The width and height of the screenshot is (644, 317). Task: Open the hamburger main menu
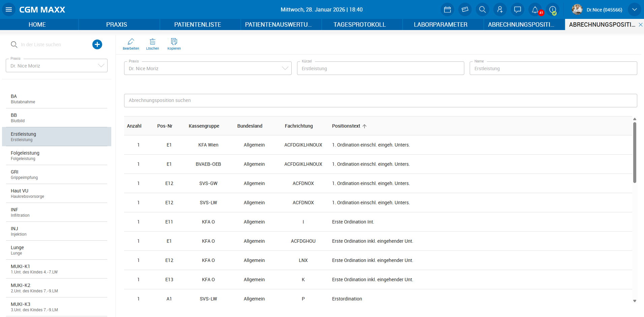pyautogui.click(x=9, y=9)
